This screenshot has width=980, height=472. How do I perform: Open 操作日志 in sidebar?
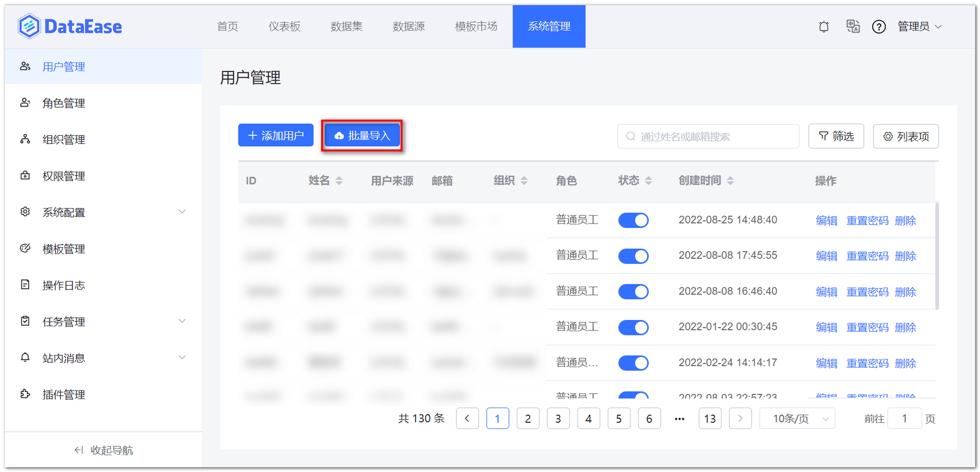click(x=103, y=285)
